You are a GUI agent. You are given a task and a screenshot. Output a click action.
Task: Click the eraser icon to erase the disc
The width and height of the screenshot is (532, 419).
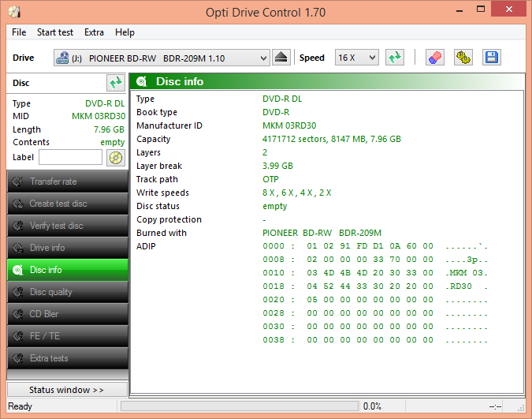tap(434, 58)
